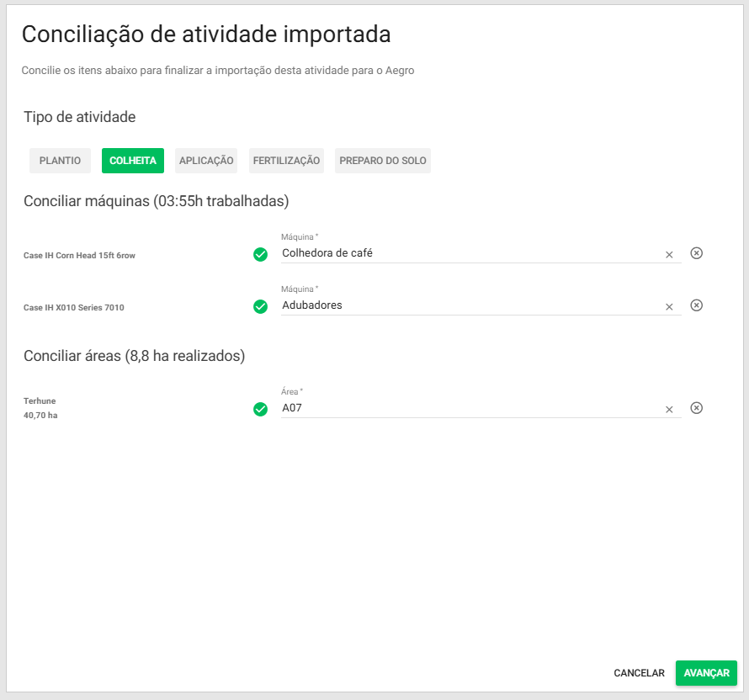
Task: Click the Case IH Corn Head label
Action: [79, 256]
